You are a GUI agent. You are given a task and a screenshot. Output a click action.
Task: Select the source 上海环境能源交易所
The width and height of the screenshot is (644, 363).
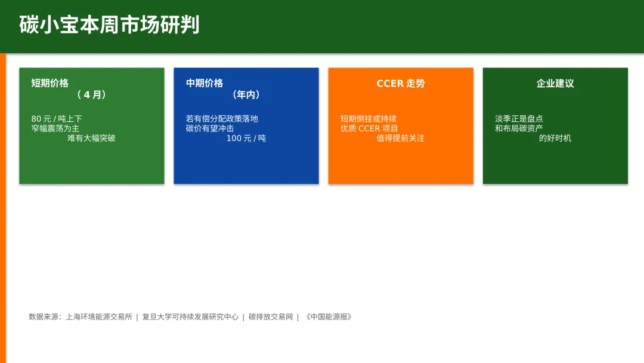[99, 317]
